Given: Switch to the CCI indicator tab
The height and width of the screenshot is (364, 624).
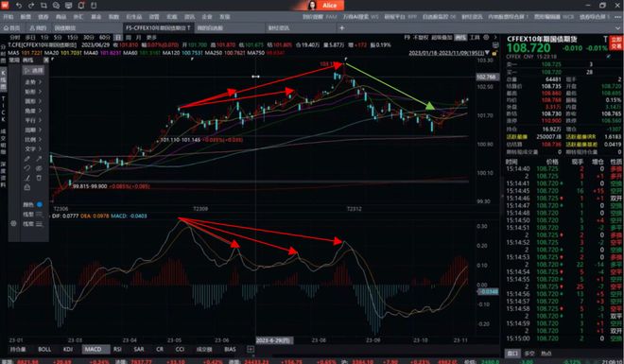Looking at the screenshot, I should tap(180, 349).
